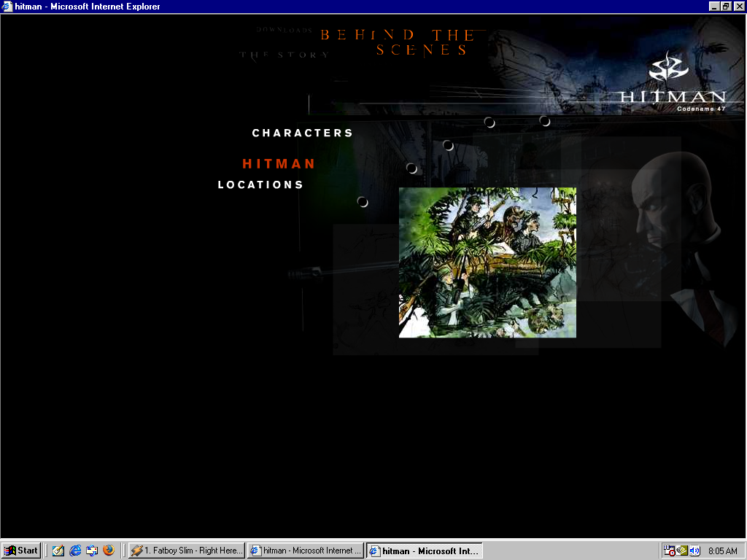Click the Hitman Codename 47 logo

pyautogui.click(x=672, y=81)
